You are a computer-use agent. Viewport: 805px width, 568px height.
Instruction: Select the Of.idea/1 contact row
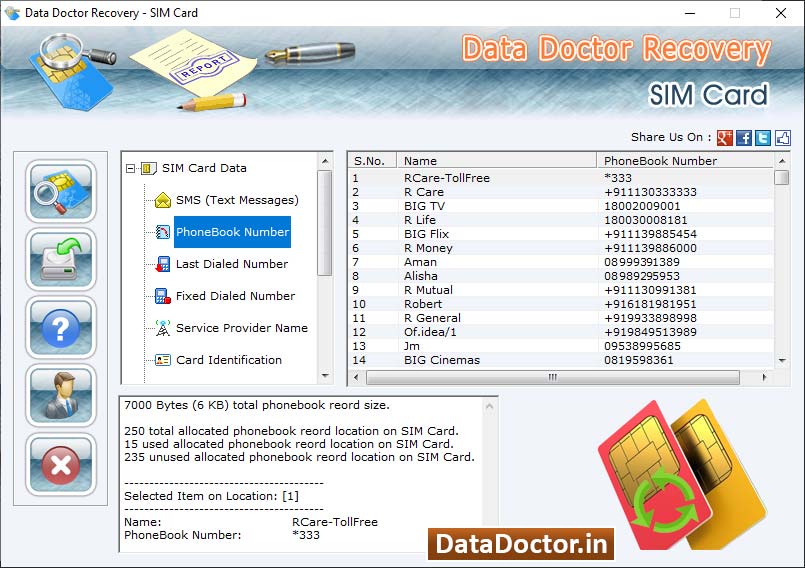point(561,332)
